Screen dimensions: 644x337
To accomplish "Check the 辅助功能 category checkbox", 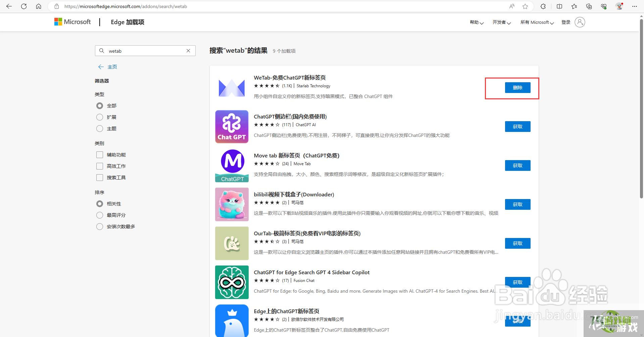I will tap(100, 155).
